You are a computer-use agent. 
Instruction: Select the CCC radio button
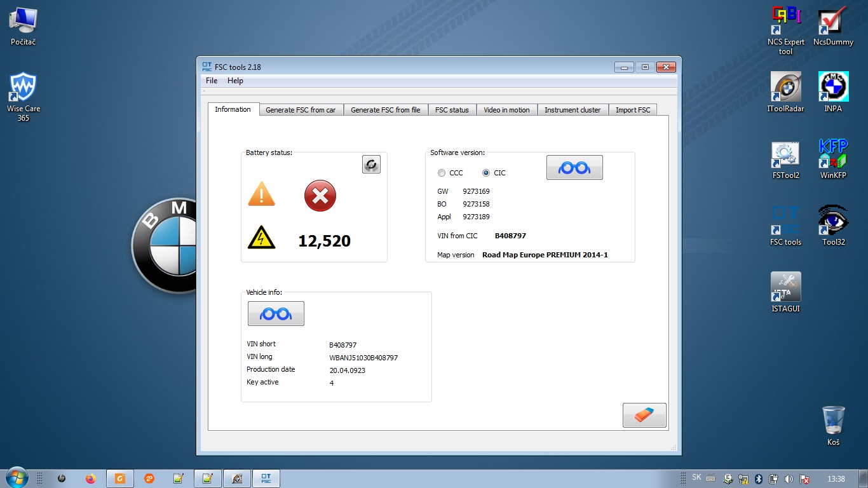(x=442, y=173)
